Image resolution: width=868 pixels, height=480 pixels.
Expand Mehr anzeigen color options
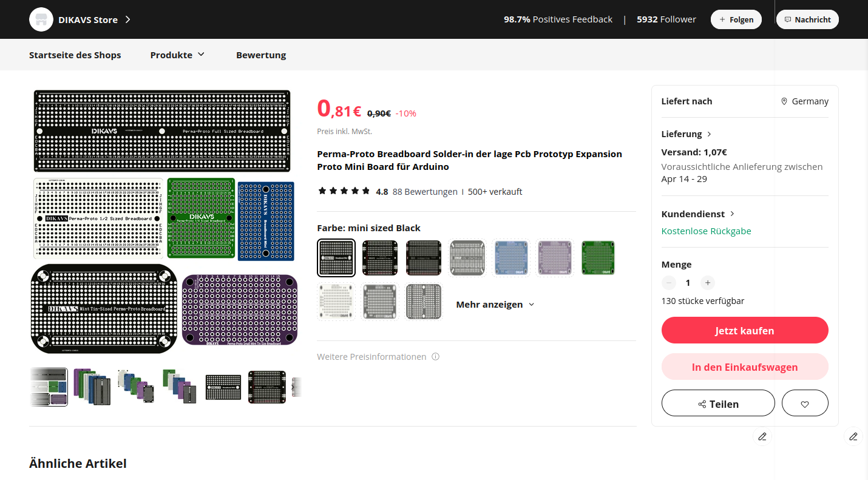(495, 305)
